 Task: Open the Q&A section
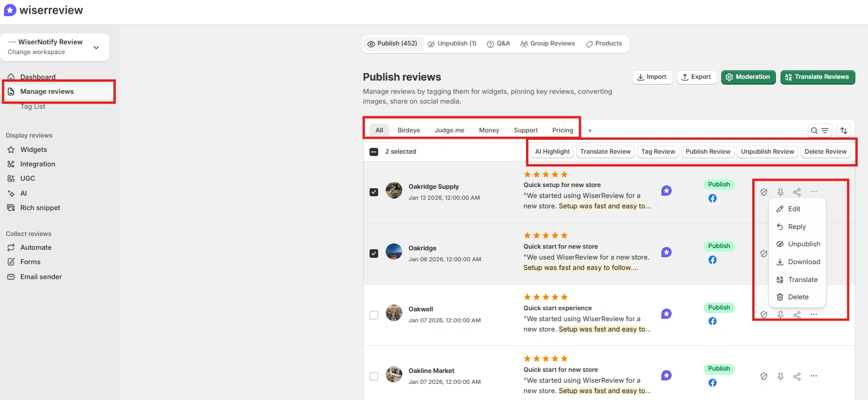pyautogui.click(x=498, y=43)
